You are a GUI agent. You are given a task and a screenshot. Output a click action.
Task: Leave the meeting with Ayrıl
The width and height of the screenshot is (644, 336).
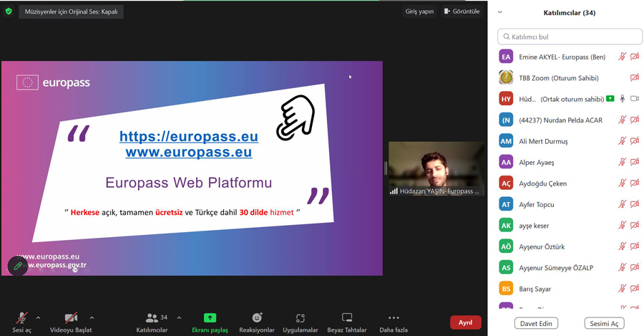click(x=465, y=322)
